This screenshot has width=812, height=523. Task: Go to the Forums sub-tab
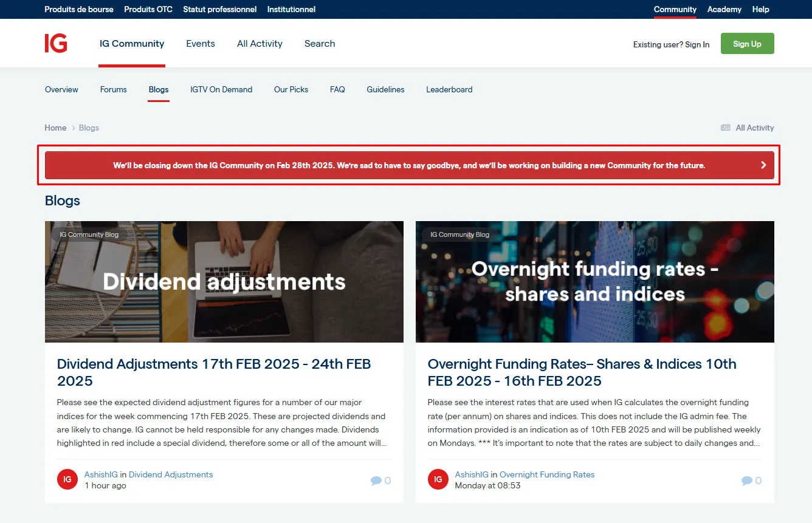114,89
